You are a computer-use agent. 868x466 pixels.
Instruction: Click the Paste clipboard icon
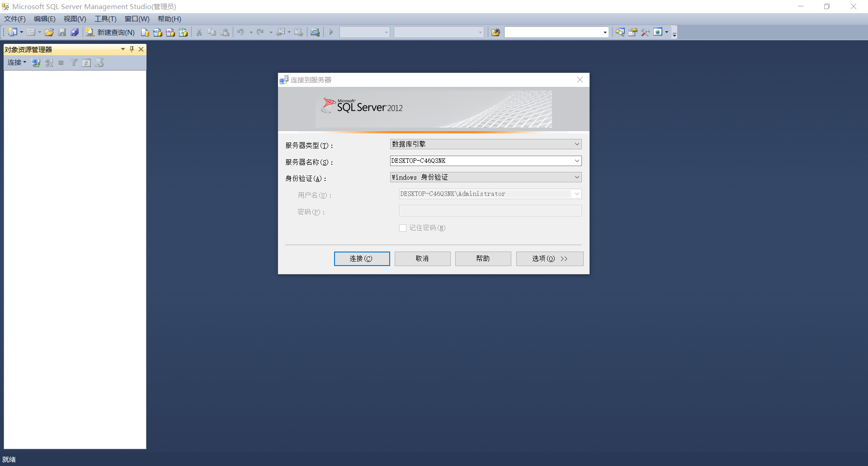coord(225,32)
